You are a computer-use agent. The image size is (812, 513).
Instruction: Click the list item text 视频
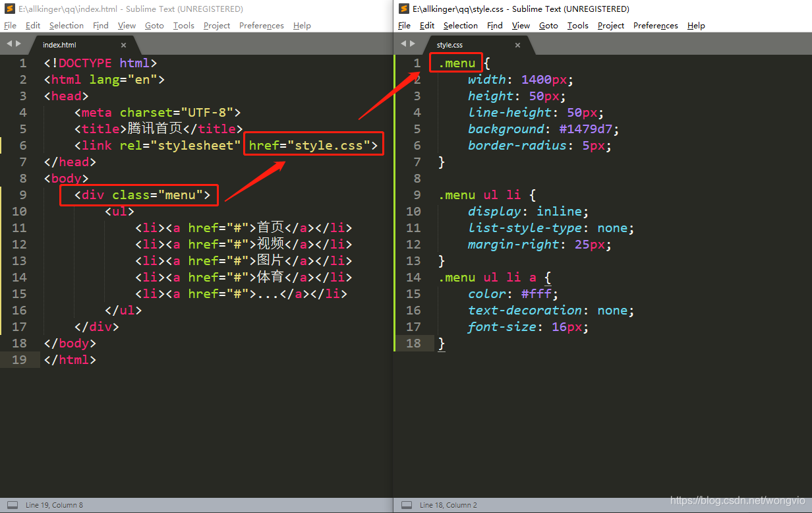tap(270, 244)
